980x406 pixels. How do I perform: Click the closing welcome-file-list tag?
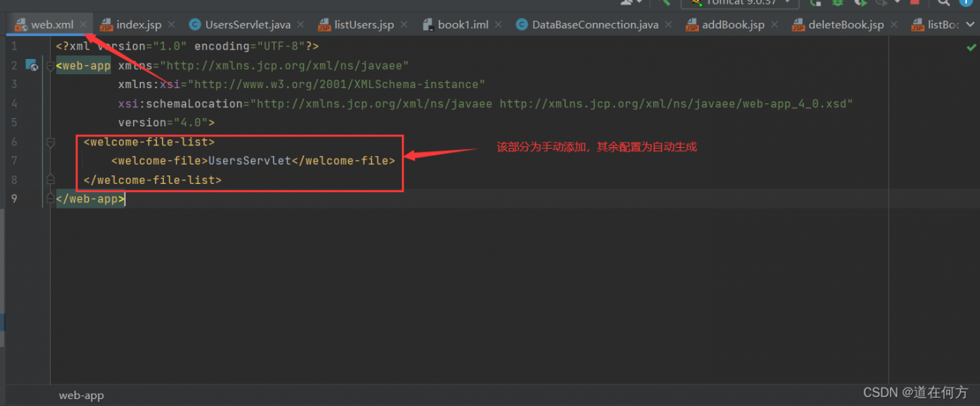[152, 180]
